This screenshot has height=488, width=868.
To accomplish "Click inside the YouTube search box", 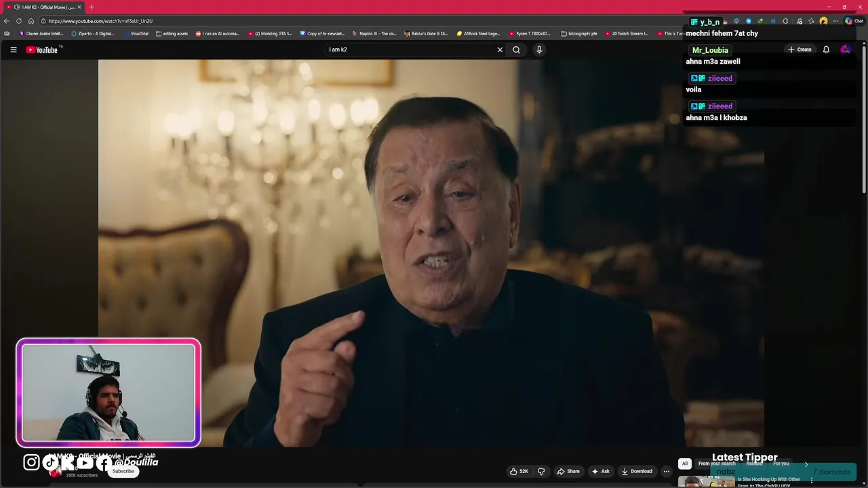I will 410,49.
